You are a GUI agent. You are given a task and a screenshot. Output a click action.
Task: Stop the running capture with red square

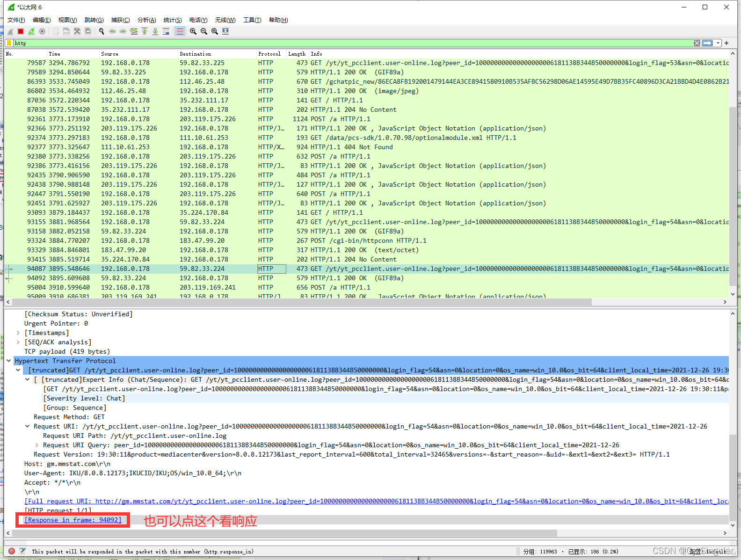pyautogui.click(x=21, y=31)
